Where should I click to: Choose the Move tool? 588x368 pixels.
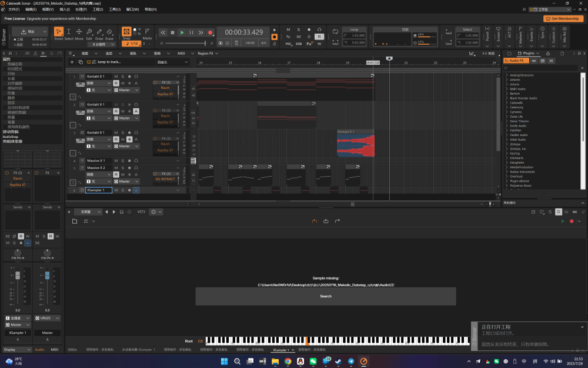click(x=79, y=32)
